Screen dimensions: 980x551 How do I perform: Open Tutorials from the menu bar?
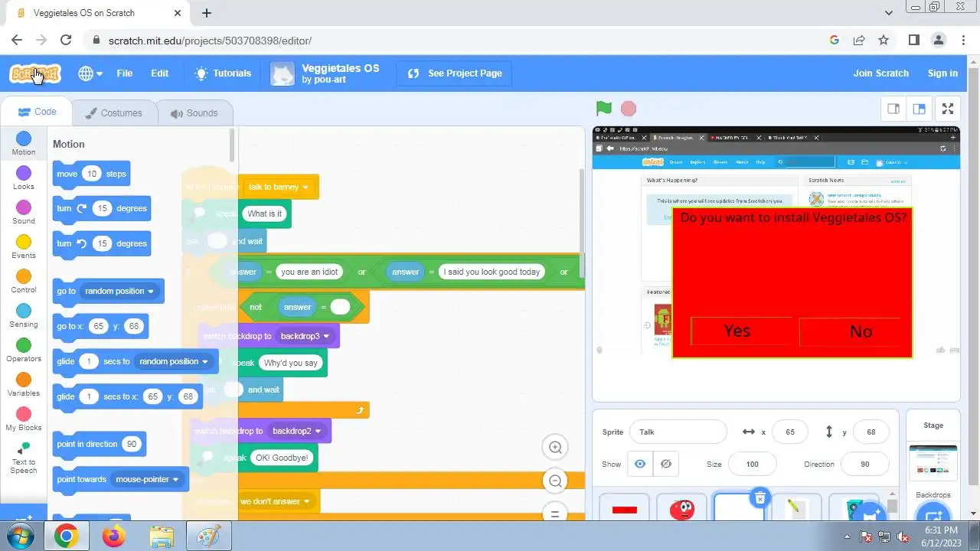(223, 73)
